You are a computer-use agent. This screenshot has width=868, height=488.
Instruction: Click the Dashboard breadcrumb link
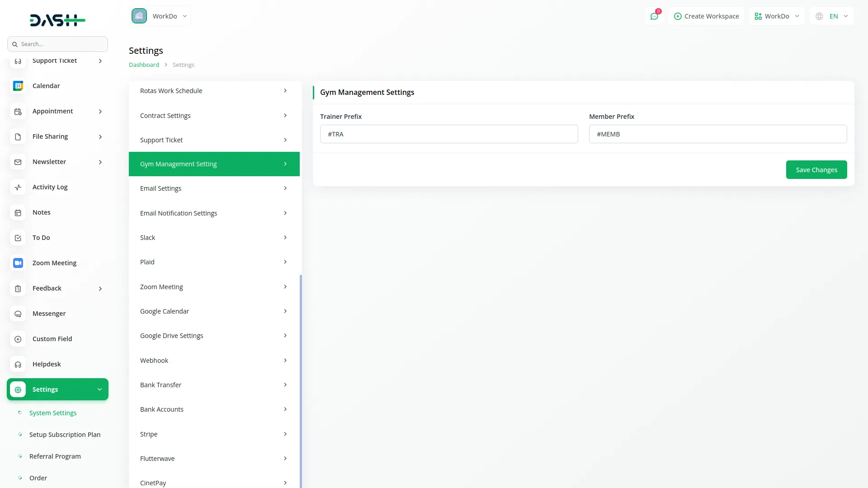144,65
